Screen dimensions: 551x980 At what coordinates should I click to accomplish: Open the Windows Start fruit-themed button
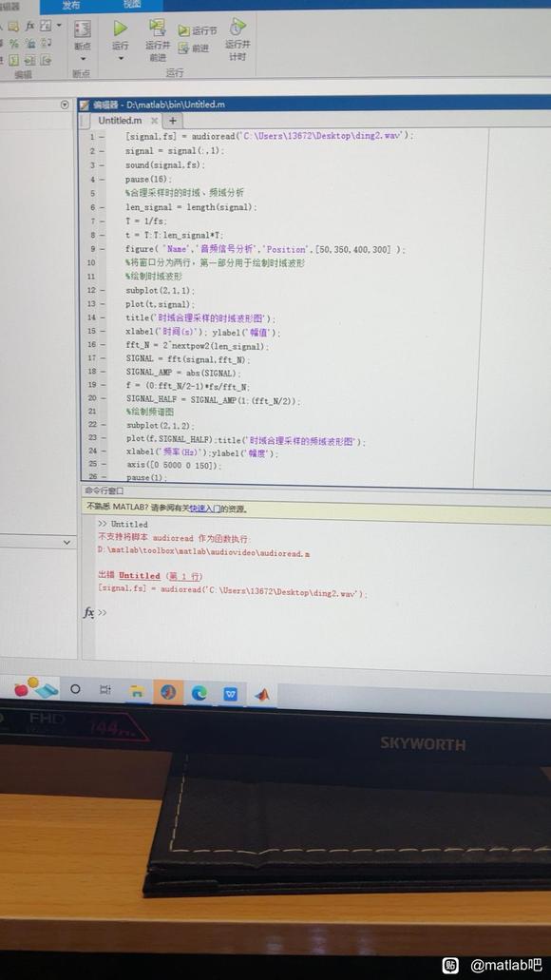35,688
